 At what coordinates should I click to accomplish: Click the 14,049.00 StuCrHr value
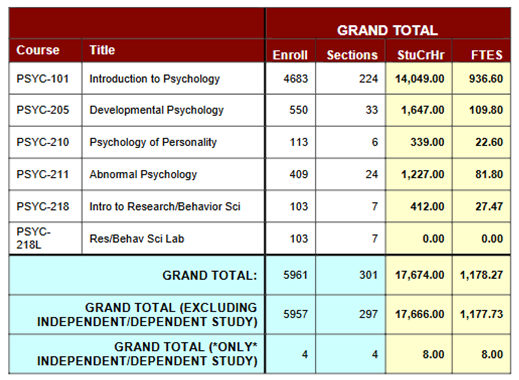click(x=420, y=79)
